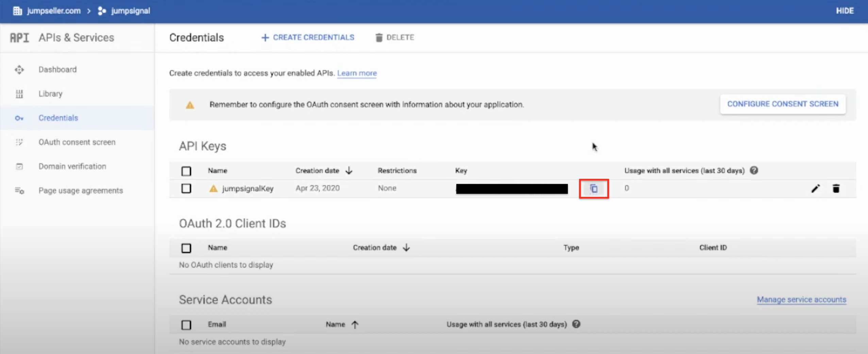Viewport: 868px width, 354px height.
Task: Open Credentials in sidebar
Action: click(x=77, y=118)
